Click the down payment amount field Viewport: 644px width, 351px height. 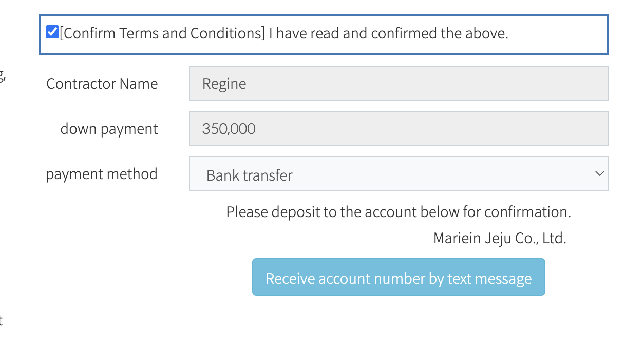(x=398, y=128)
